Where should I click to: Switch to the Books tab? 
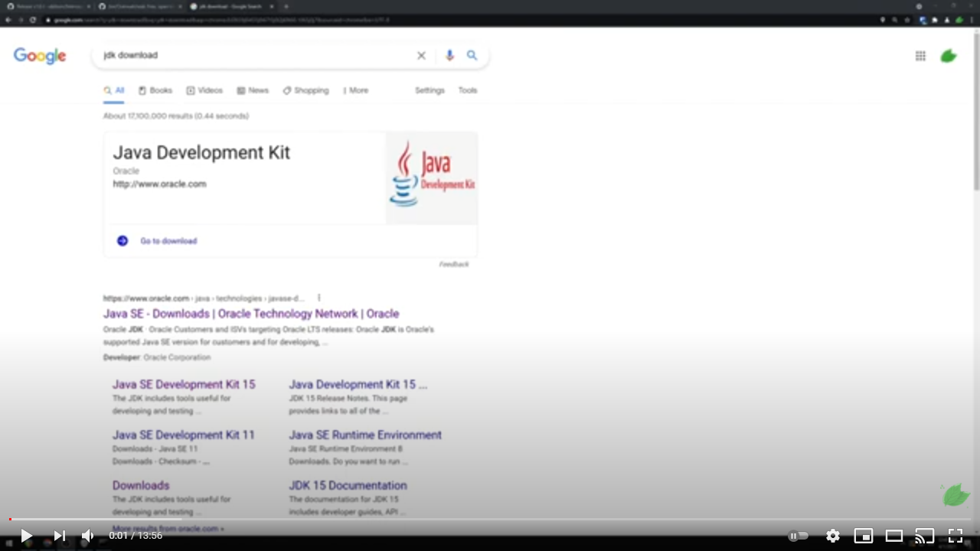(155, 90)
